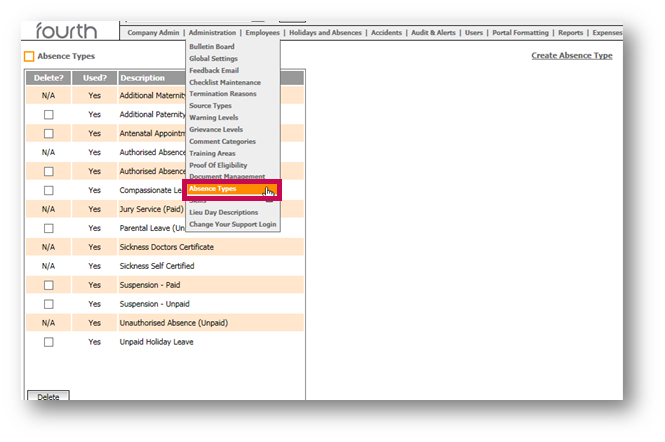Select the Additional Paternity delete checkbox
The width and height of the screenshot is (665, 442).
click(48, 115)
